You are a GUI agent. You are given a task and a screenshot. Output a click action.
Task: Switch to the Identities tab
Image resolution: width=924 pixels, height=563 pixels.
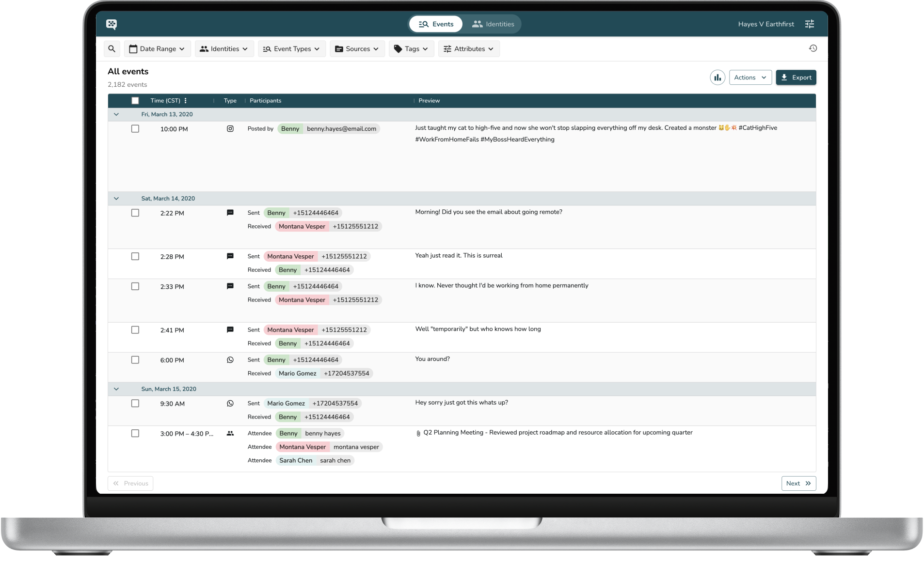click(493, 24)
